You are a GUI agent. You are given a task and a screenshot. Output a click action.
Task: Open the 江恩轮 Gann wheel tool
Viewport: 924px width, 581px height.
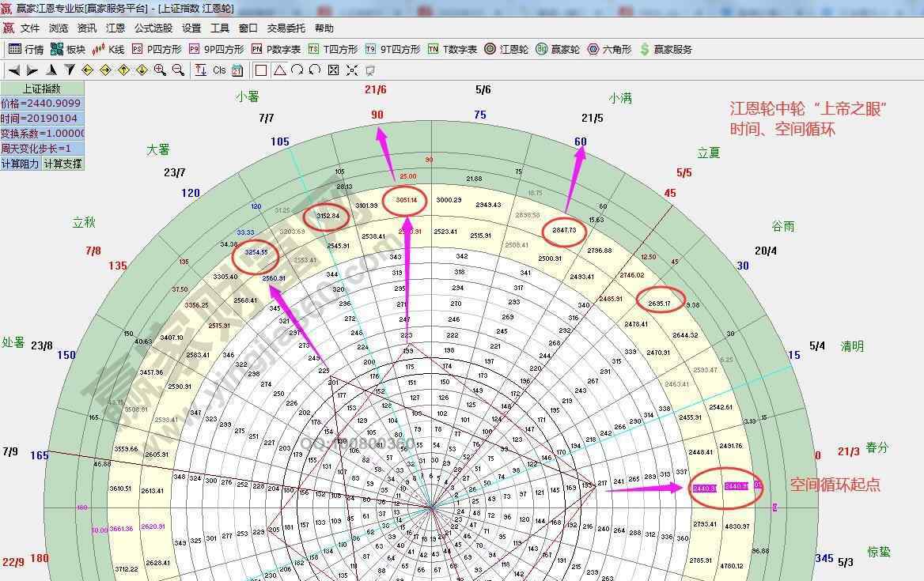pos(506,50)
